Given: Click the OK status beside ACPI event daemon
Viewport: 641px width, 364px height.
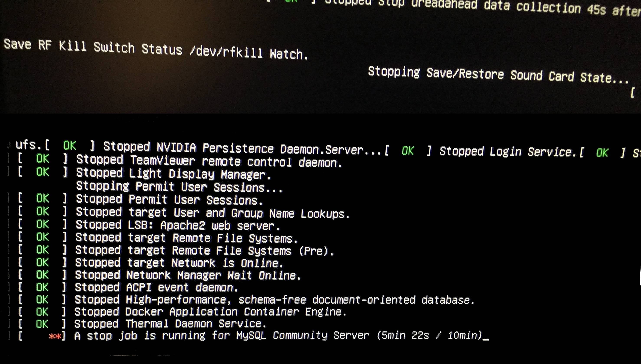Looking at the screenshot, I should [x=42, y=287].
